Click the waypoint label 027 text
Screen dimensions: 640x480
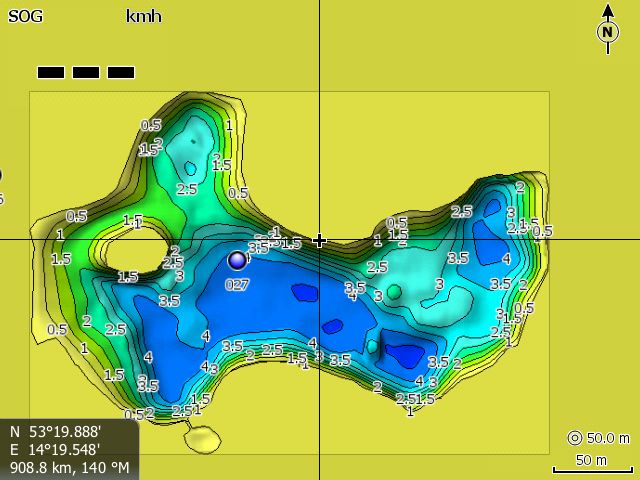click(x=236, y=284)
